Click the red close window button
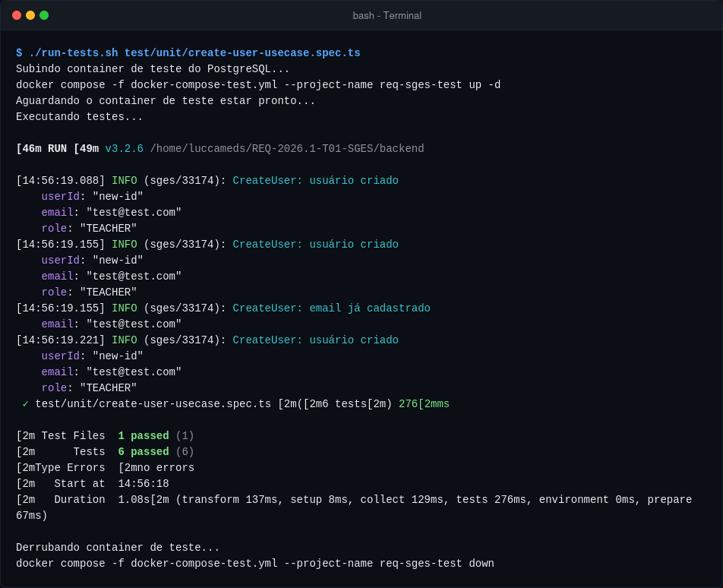The width and height of the screenshot is (723, 588). [x=17, y=15]
